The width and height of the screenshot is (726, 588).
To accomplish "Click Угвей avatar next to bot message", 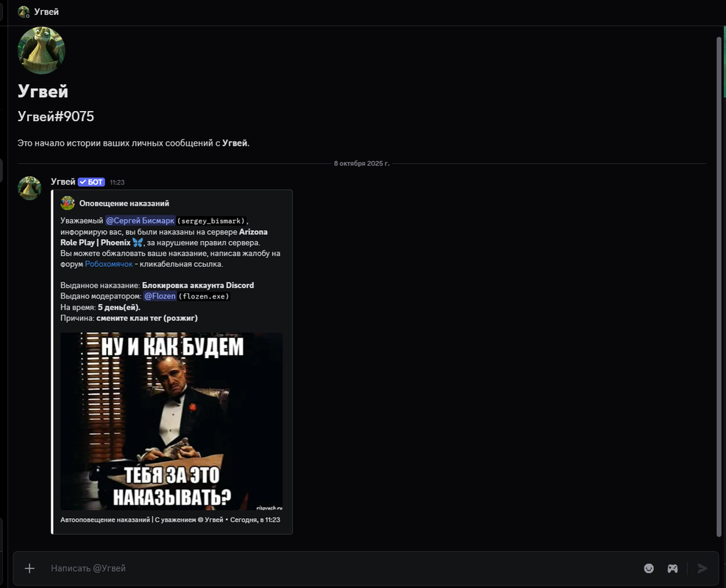I will pos(29,188).
